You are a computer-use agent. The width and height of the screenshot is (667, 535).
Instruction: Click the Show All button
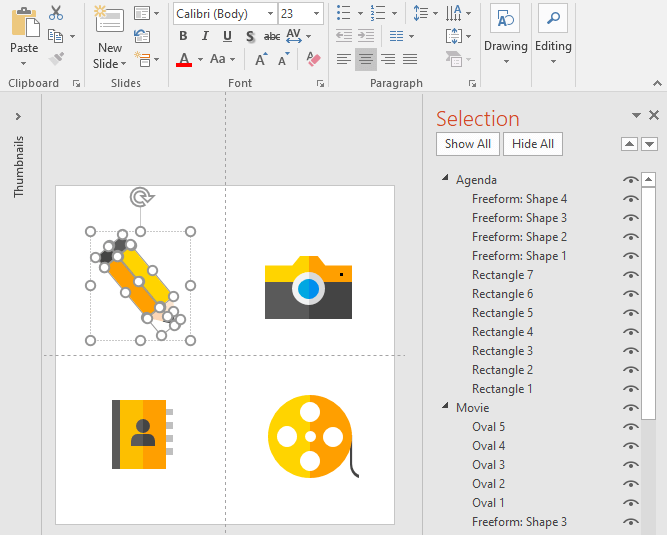pos(468,144)
